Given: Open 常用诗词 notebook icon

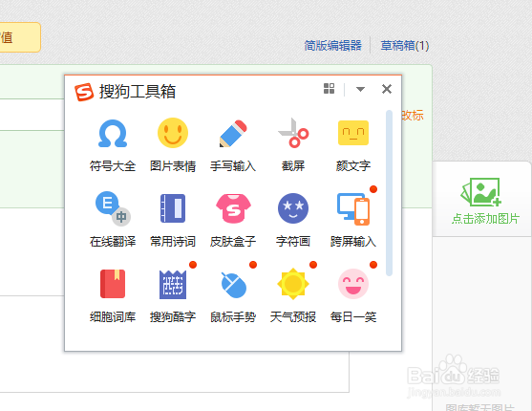Looking at the screenshot, I should tap(173, 208).
